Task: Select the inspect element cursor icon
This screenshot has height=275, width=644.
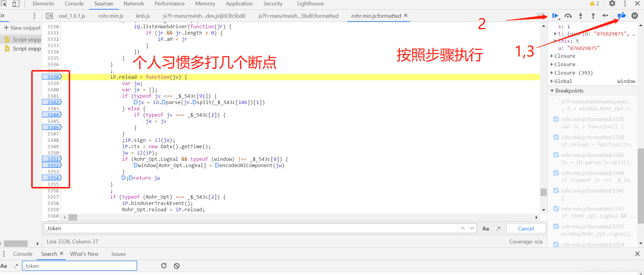Action: [4, 4]
